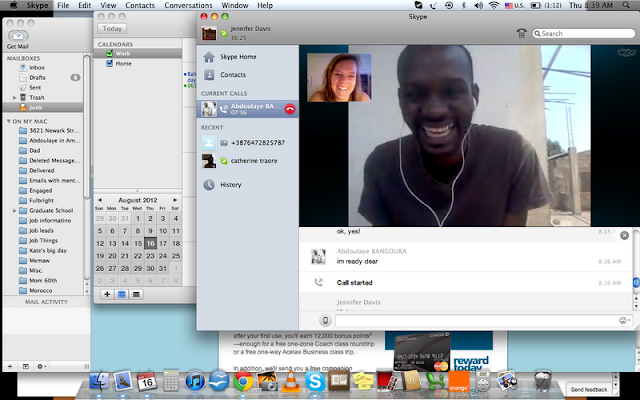The image size is (640, 400).
Task: Toggle the Work calendar checkbox
Action: pos(109,53)
